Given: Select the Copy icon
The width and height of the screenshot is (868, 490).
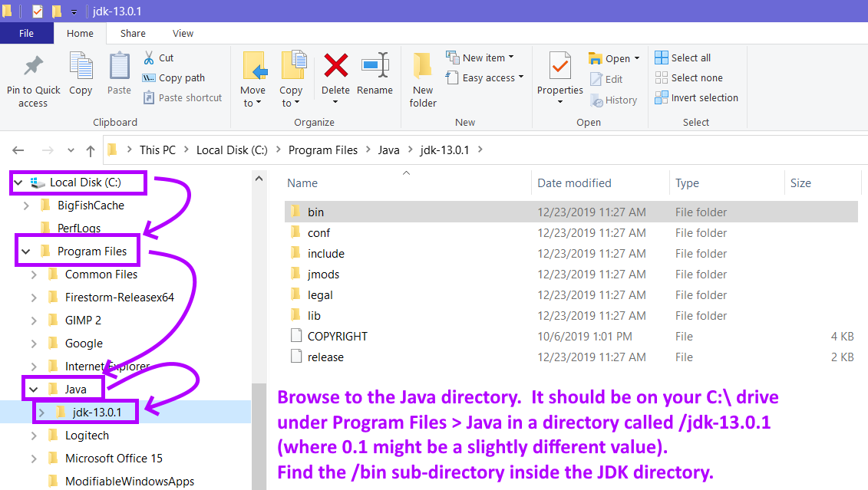Looking at the screenshot, I should 81,74.
